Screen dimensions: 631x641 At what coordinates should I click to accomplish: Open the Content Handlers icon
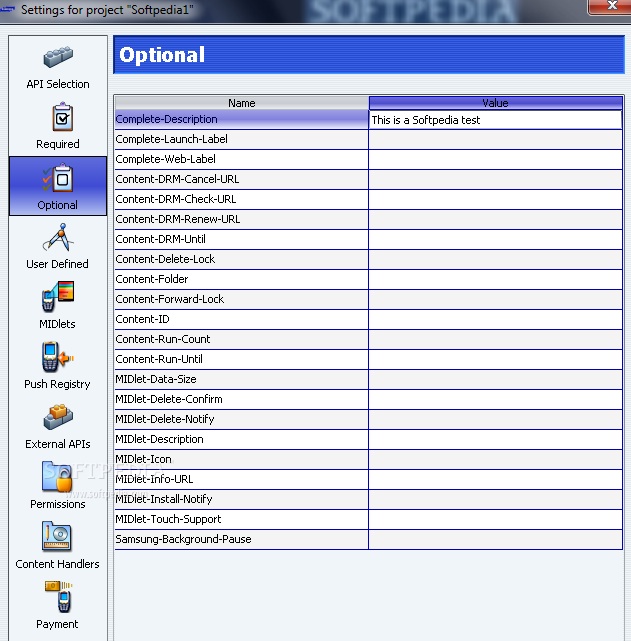57,539
